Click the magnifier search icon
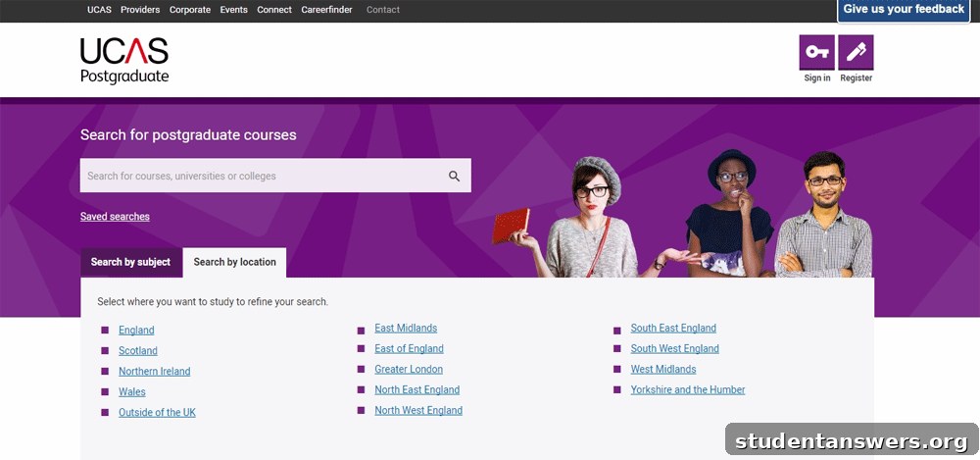Image resolution: width=980 pixels, height=460 pixels. pos(455,176)
